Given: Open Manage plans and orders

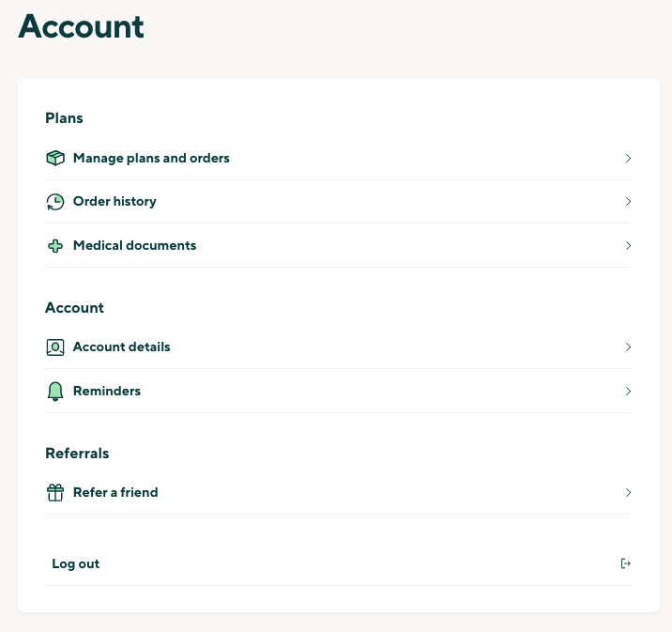Looking at the screenshot, I should pos(151,158).
